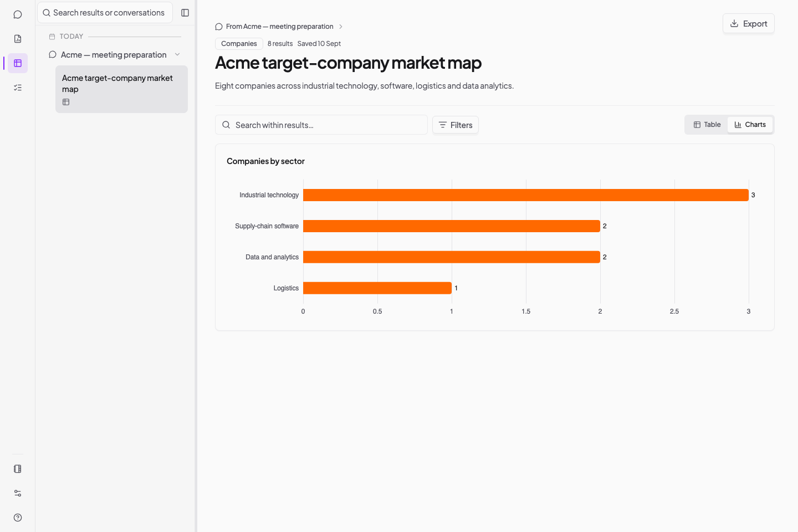Open Acme — meeting preparation conversation
This screenshot has width=798, height=532.
tap(114, 54)
